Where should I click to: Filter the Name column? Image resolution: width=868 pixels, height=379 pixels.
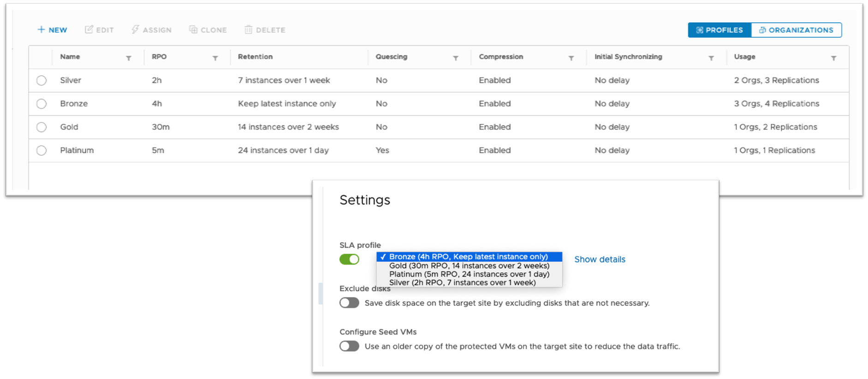(x=129, y=58)
